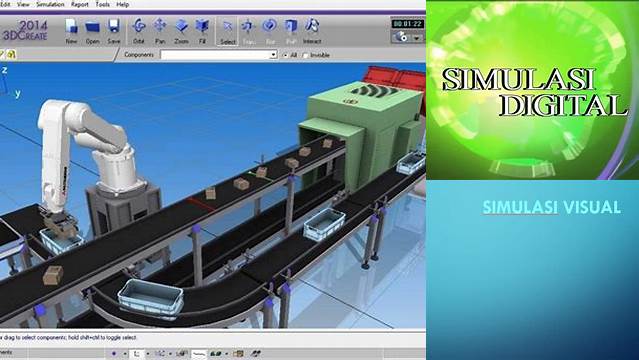
Task: Open the Help menu
Action: coord(123,4)
